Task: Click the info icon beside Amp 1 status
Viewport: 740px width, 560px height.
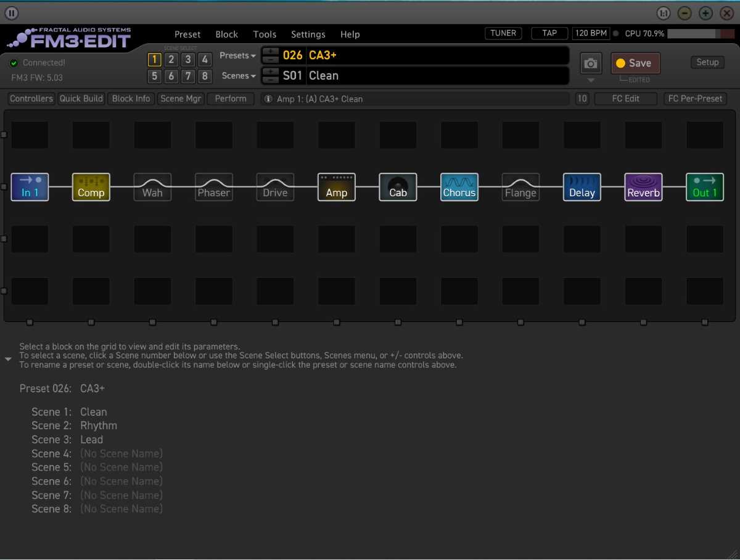Action: pos(268,99)
